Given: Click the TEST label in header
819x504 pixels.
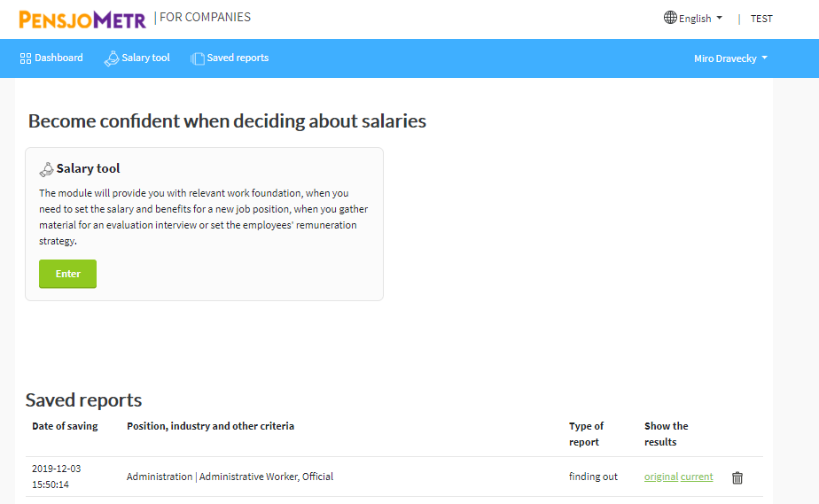Looking at the screenshot, I should 761,19.
